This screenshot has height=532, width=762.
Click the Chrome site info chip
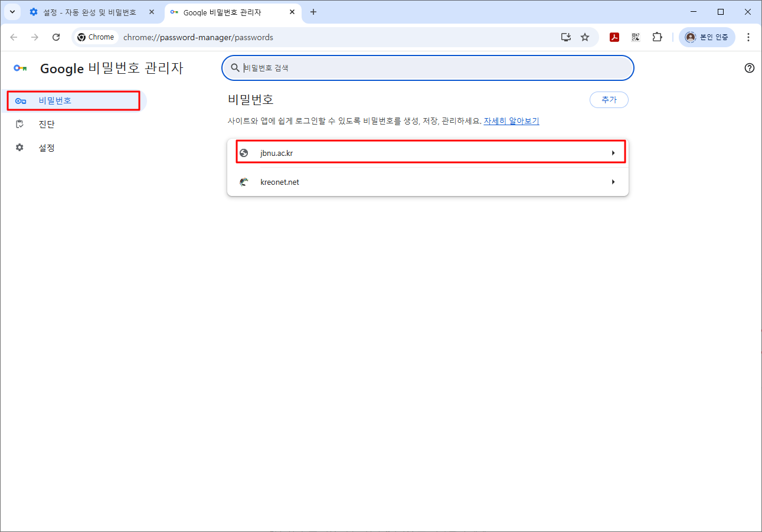96,37
